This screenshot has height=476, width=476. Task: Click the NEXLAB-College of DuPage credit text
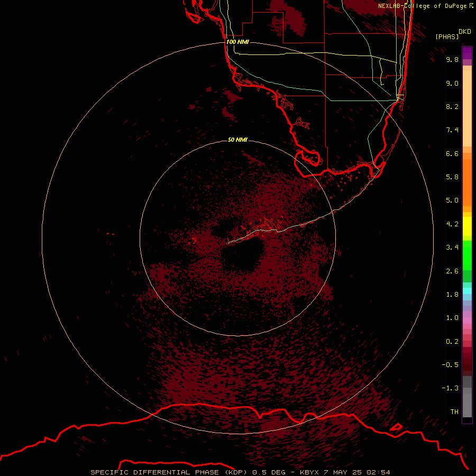(x=422, y=6)
